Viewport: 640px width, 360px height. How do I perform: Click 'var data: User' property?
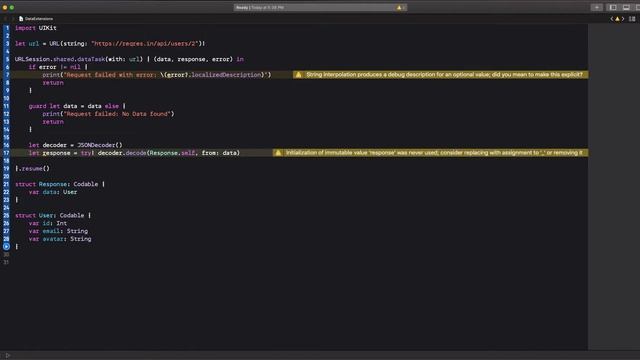(x=53, y=192)
